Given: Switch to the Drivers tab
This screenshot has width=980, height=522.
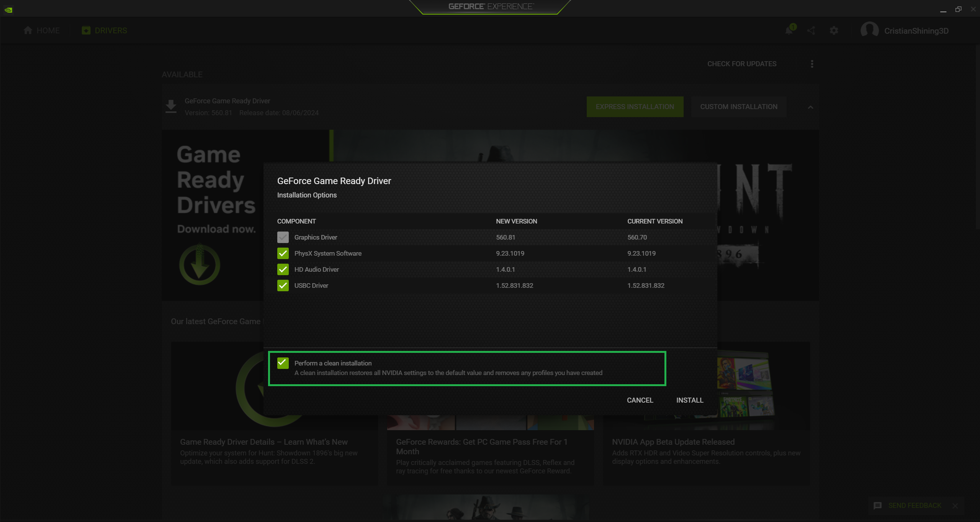Looking at the screenshot, I should 105,31.
